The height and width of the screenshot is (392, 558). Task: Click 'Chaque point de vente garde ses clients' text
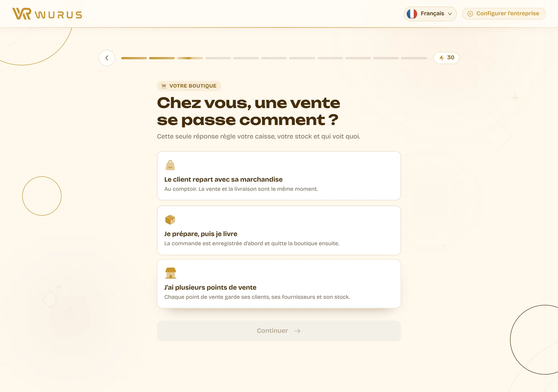[257, 297]
